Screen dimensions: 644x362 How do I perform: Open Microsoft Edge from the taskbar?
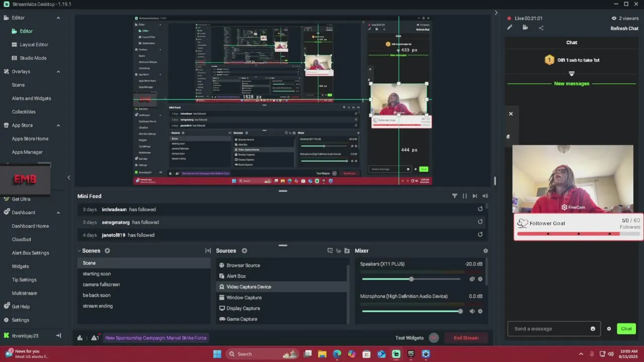point(337,354)
